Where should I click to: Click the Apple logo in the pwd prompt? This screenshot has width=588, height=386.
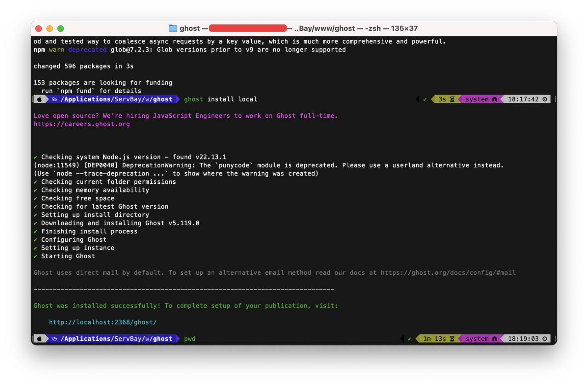[40, 339]
